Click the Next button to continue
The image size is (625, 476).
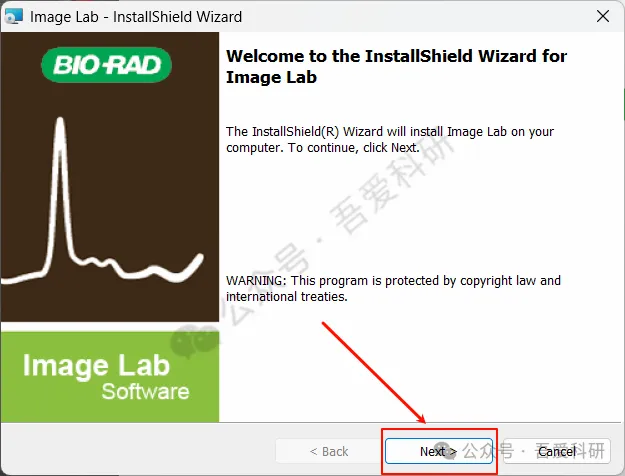pos(439,451)
